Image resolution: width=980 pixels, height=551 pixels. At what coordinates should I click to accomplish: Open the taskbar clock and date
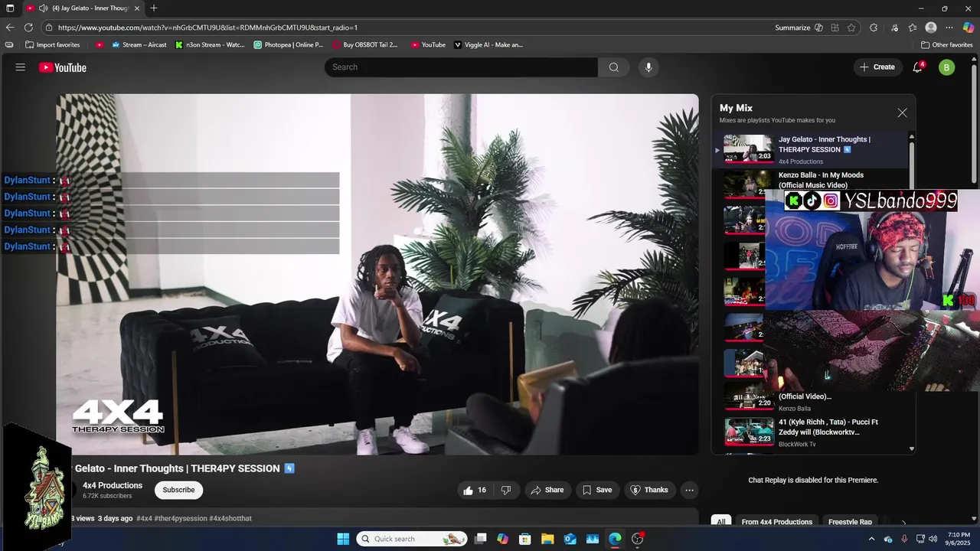(959, 539)
